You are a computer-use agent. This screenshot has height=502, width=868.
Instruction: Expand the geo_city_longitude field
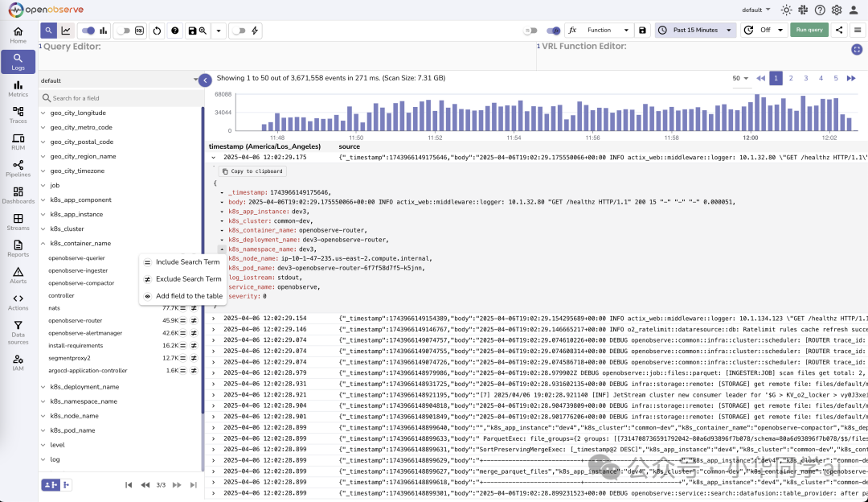(43, 113)
